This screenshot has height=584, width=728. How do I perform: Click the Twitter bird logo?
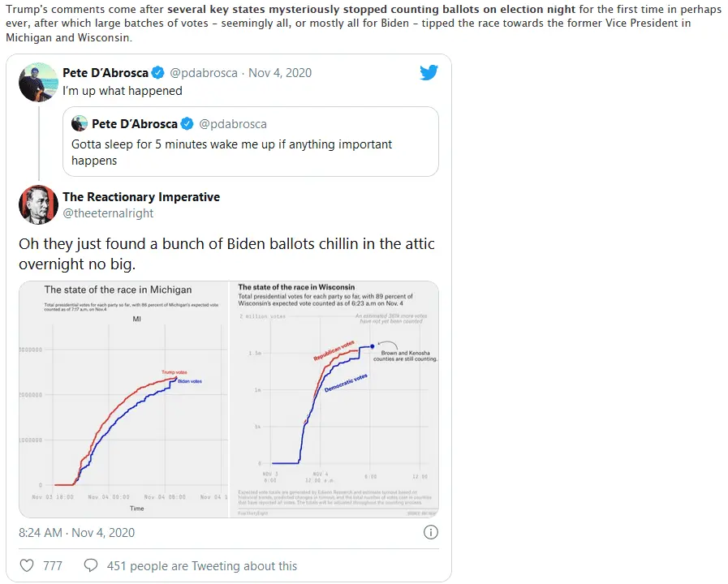tap(429, 72)
